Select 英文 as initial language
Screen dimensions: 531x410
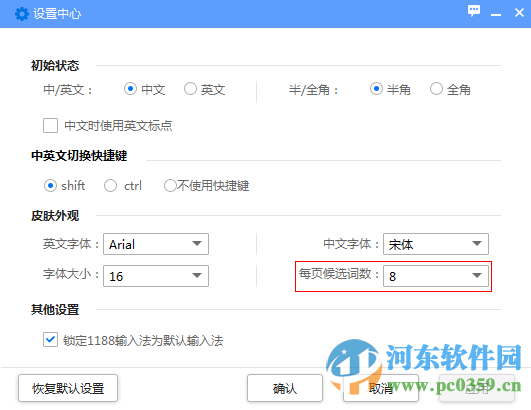190,89
